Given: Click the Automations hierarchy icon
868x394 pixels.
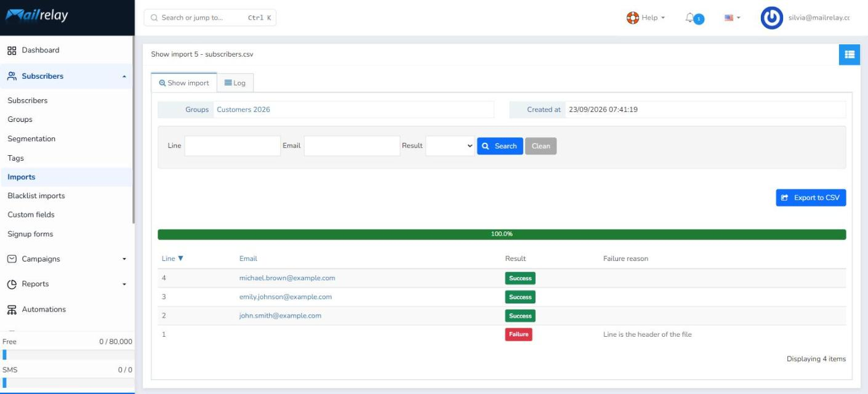Looking at the screenshot, I should [12, 310].
